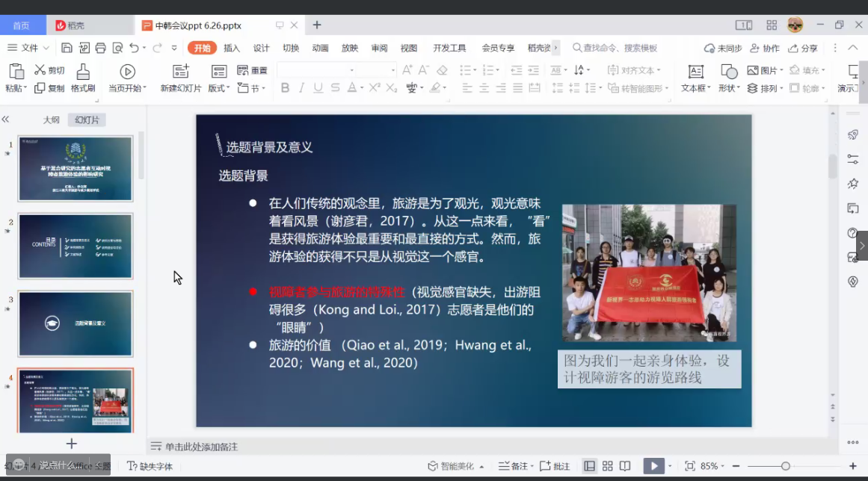Image resolution: width=868 pixels, height=481 pixels.
Task: Start slideshow with 当页开始 button
Action: pos(127,78)
